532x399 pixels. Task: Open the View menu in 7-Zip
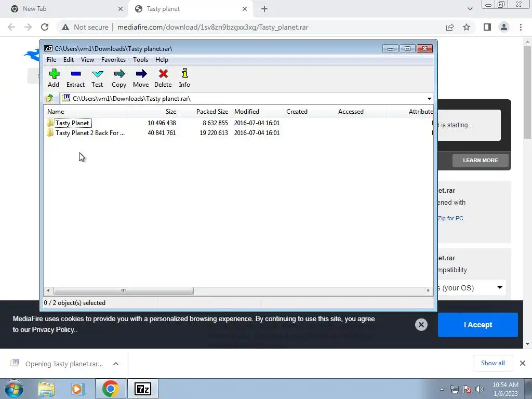pos(87,60)
